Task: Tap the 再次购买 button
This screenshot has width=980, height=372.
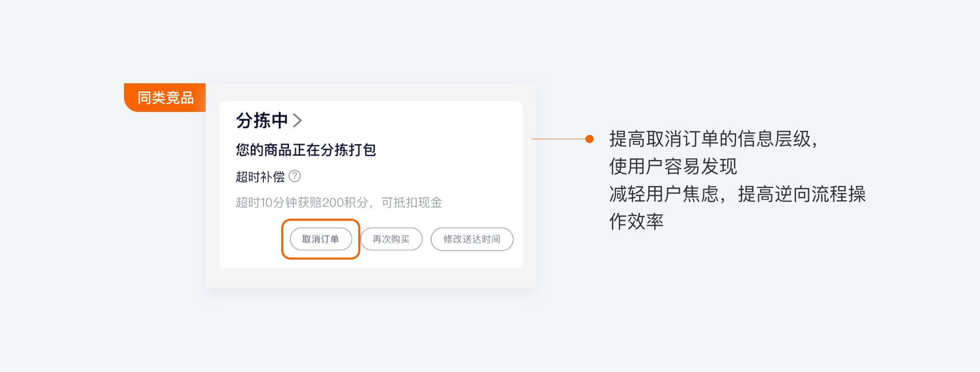Action: coord(391,239)
